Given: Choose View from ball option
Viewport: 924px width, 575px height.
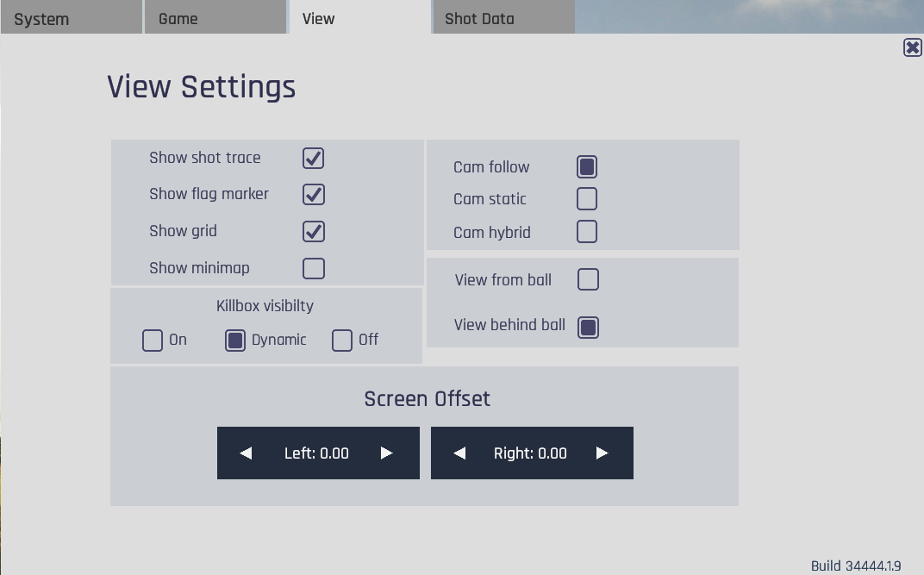Looking at the screenshot, I should click(x=588, y=279).
